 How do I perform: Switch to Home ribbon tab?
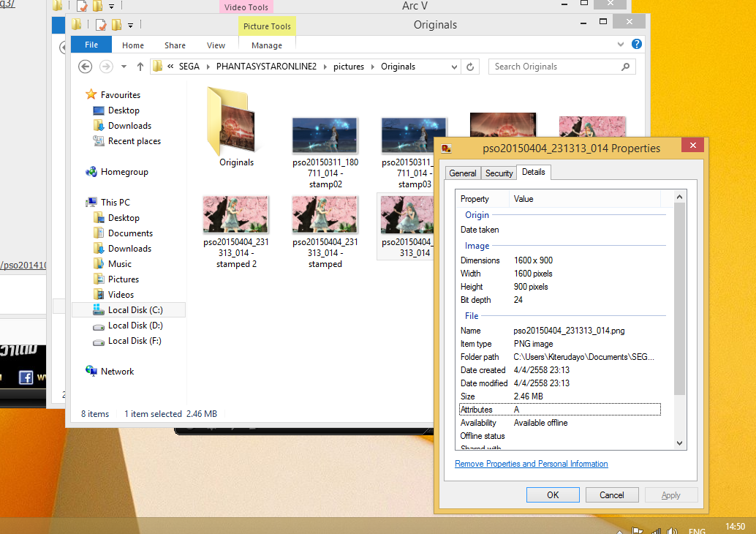(x=132, y=45)
